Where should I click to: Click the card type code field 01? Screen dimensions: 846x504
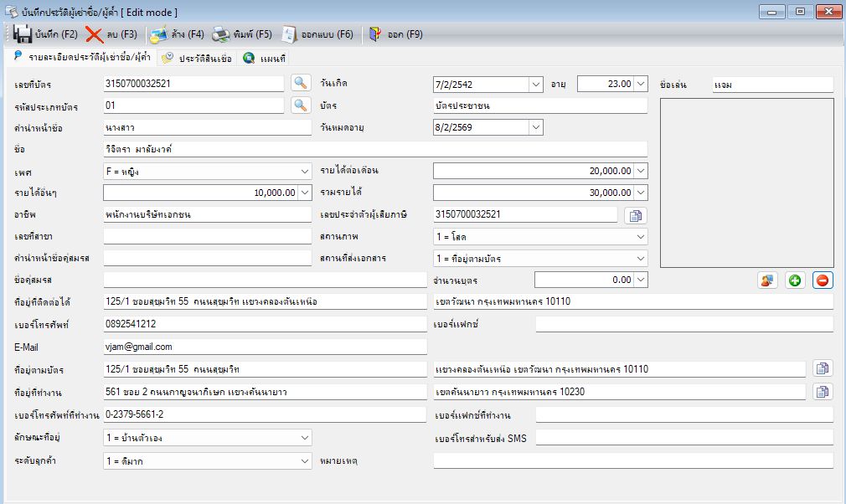tap(193, 105)
